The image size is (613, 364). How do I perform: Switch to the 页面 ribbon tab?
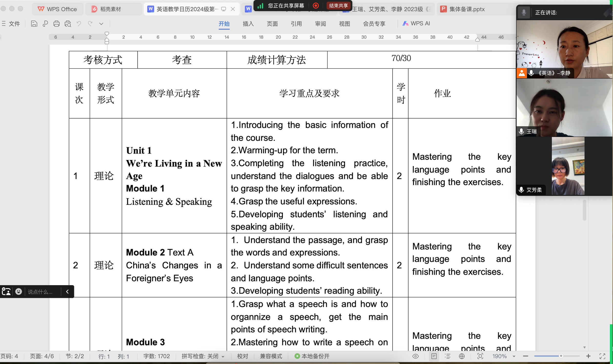(x=272, y=24)
